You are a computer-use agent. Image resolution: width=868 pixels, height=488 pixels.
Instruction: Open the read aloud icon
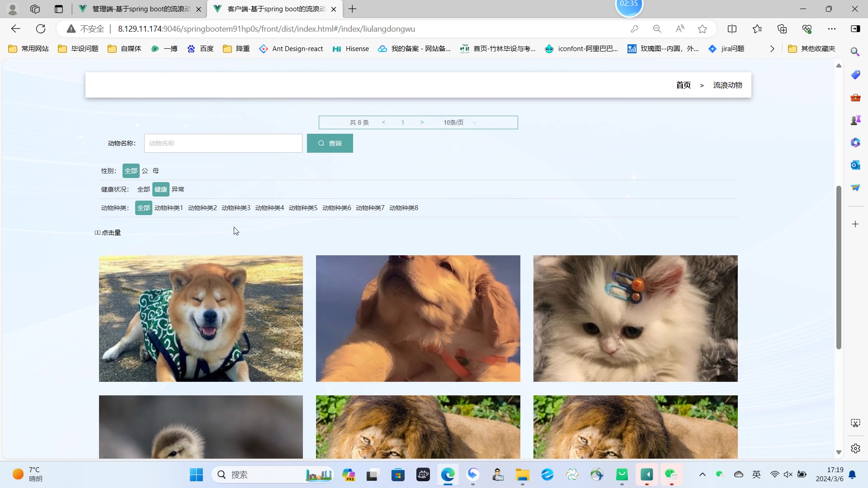click(x=679, y=29)
